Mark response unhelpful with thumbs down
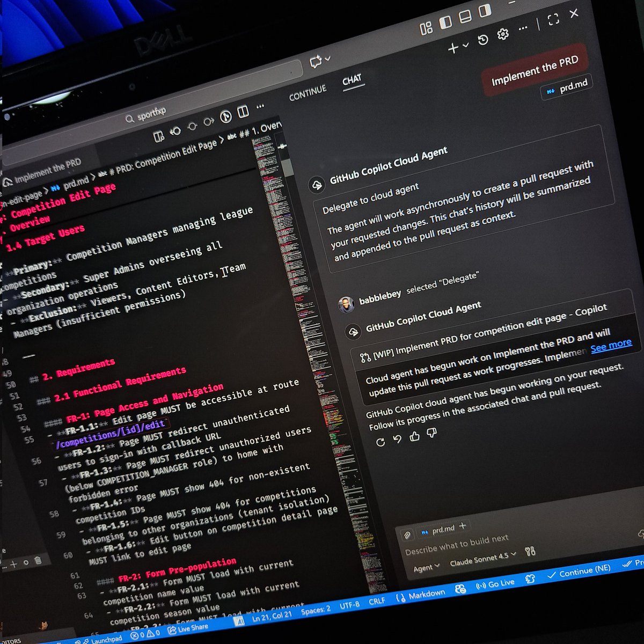This screenshot has height=644, width=644. click(431, 433)
